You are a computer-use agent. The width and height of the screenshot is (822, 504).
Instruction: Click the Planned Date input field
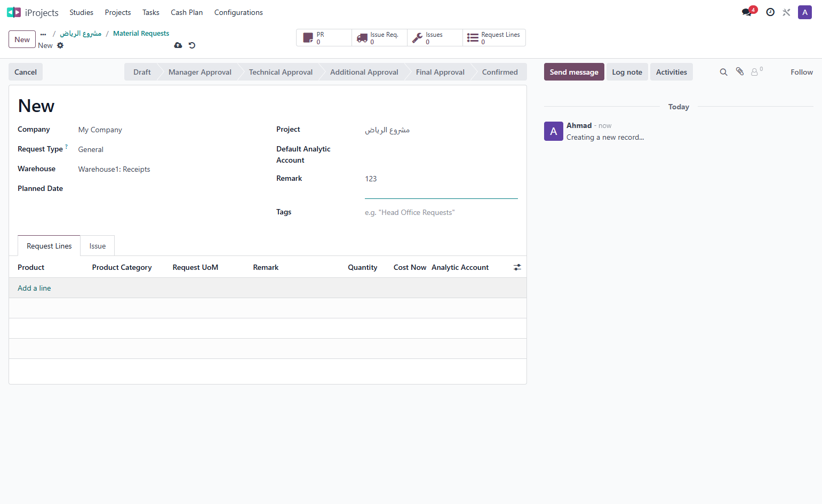168,189
